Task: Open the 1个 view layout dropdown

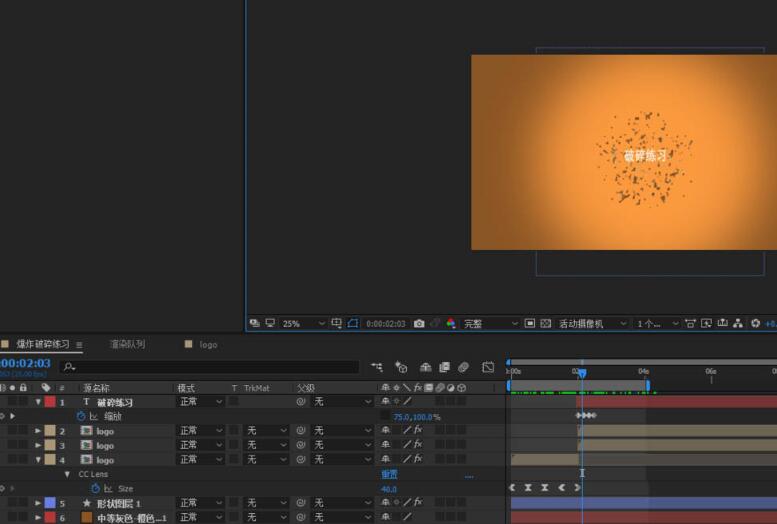Action: tap(657, 324)
